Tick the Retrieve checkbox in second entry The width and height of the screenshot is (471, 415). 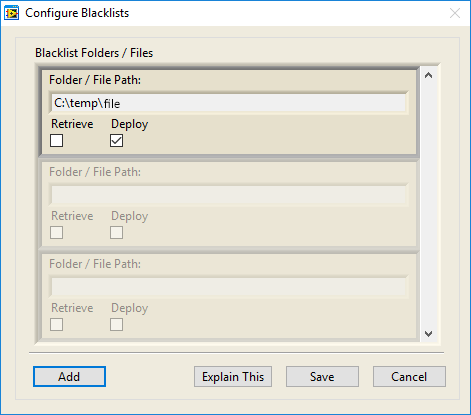click(56, 232)
